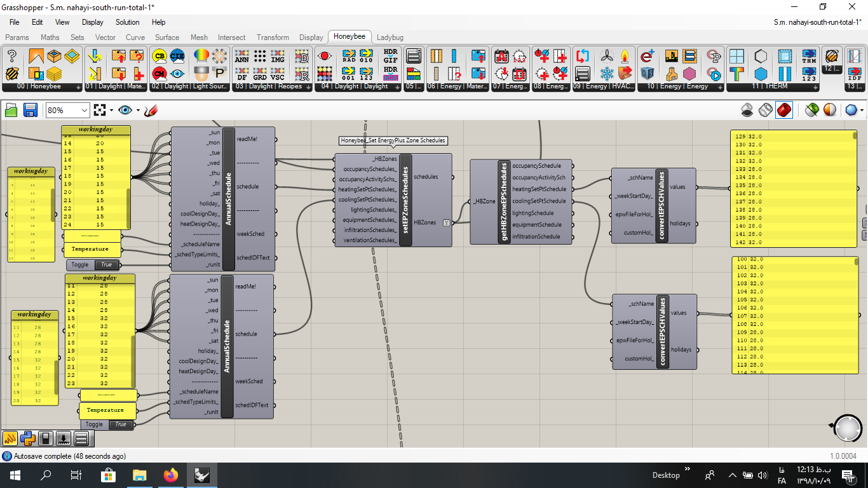Expand the zoom extents dropdown arrow
The height and width of the screenshot is (488, 868).
[x=111, y=110]
